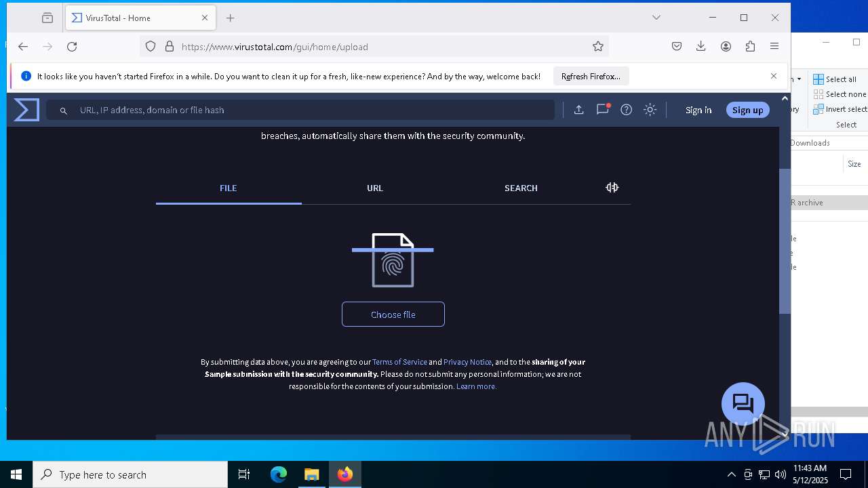Click the page vertical scrollbar thumb
The image size is (868, 488).
tap(785, 241)
